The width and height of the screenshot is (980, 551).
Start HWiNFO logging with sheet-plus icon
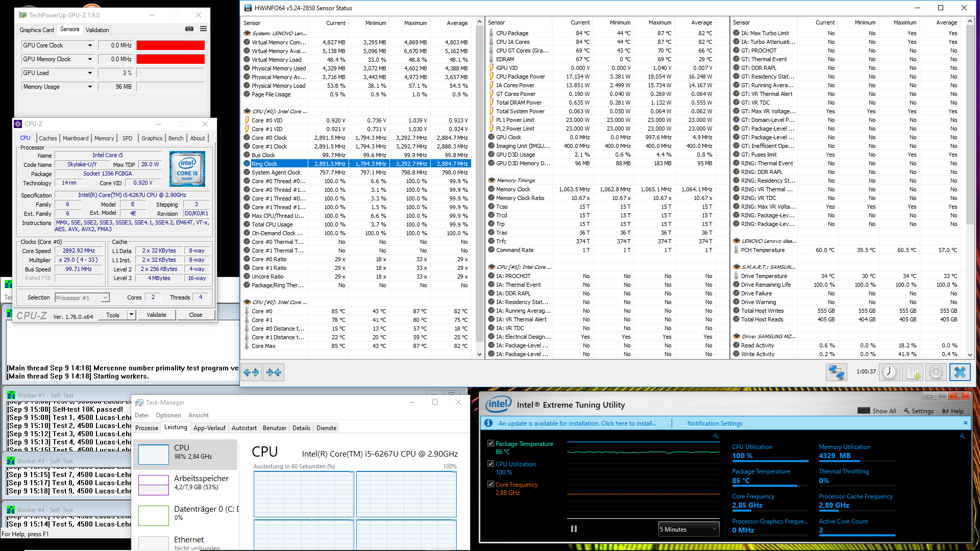point(913,372)
